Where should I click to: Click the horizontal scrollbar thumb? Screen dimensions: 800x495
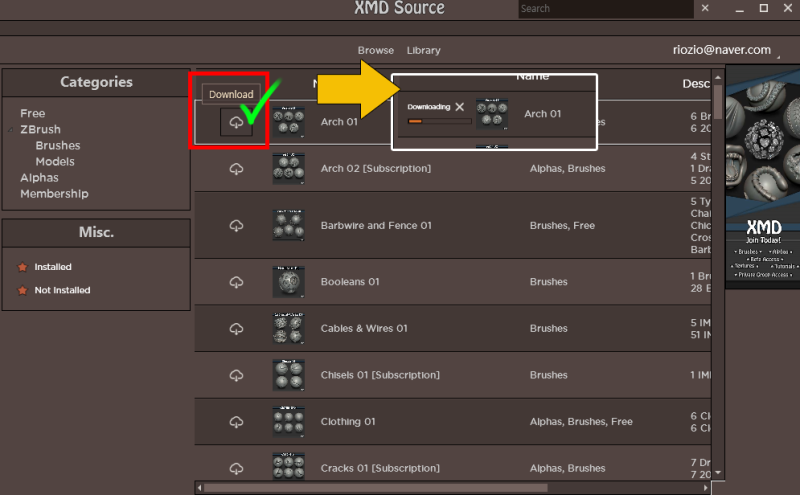point(376,488)
